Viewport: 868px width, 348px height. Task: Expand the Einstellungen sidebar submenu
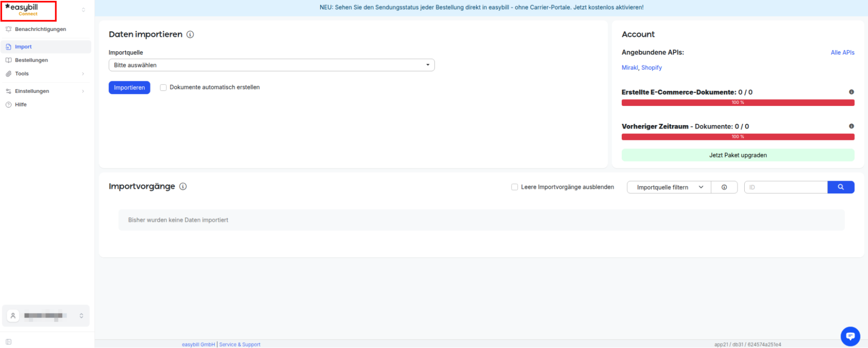(x=46, y=91)
